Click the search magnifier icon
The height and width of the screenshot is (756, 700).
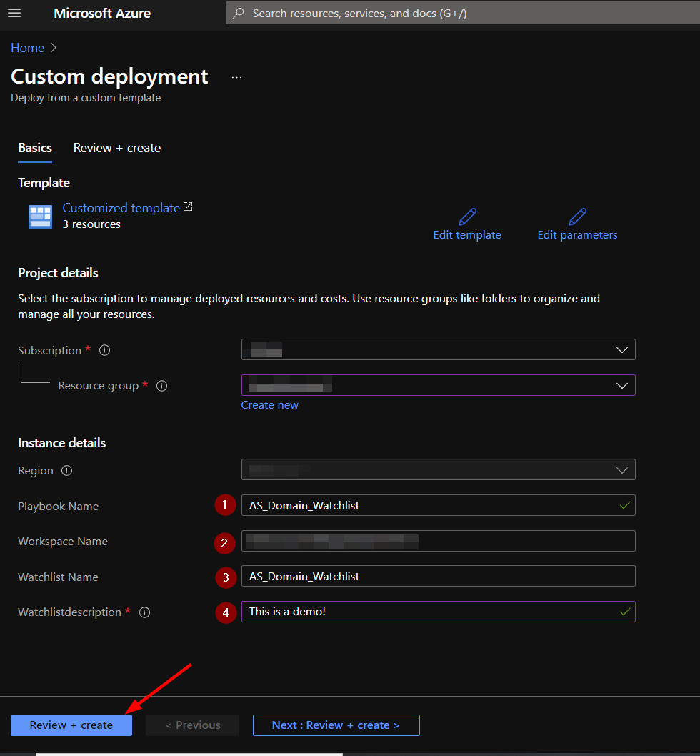pyautogui.click(x=238, y=13)
